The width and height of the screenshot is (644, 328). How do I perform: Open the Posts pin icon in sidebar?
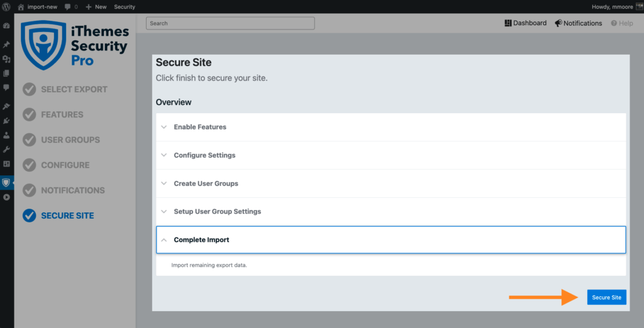(6, 45)
